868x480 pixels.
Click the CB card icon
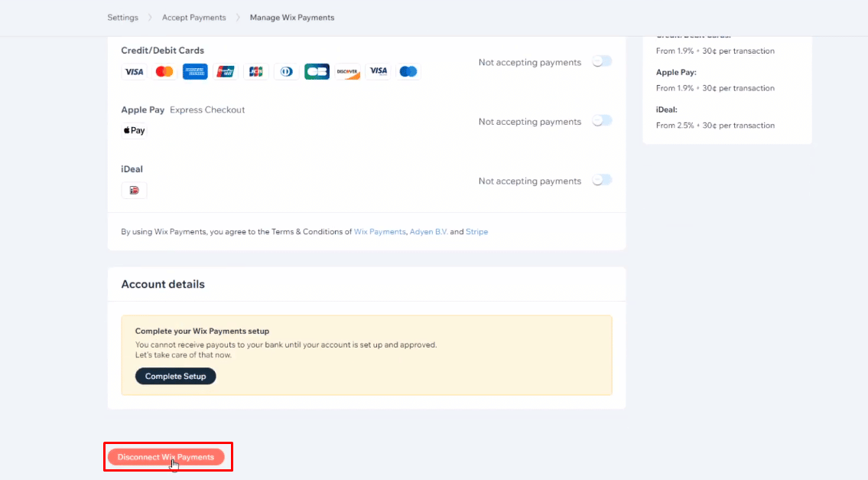pos(317,71)
